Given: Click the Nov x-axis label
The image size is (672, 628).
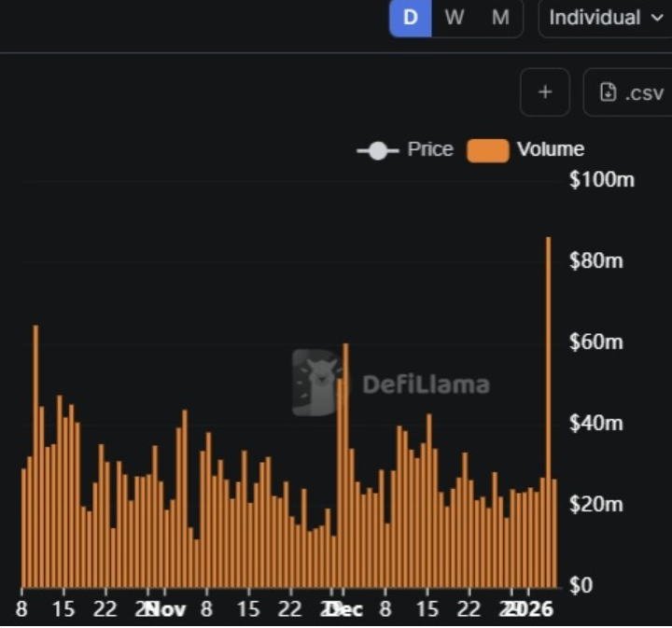Looking at the screenshot, I should 166,609.
